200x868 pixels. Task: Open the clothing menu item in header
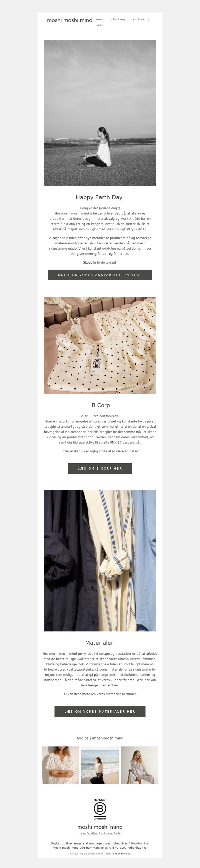click(118, 20)
